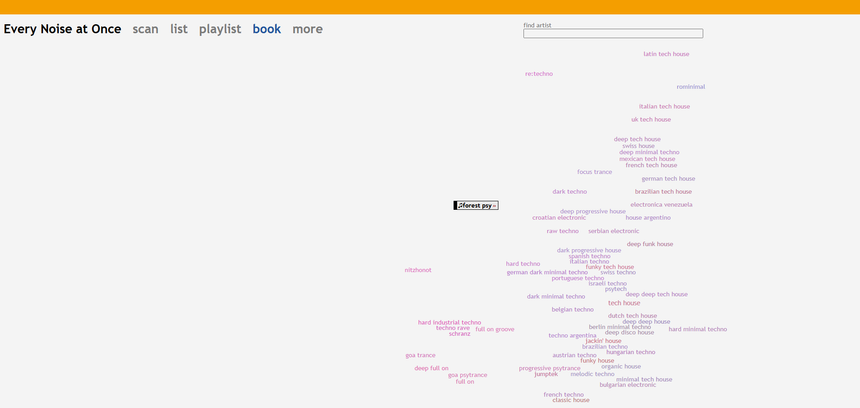The image size is (860, 408).
Task: Select the book link in header
Action: tap(266, 29)
